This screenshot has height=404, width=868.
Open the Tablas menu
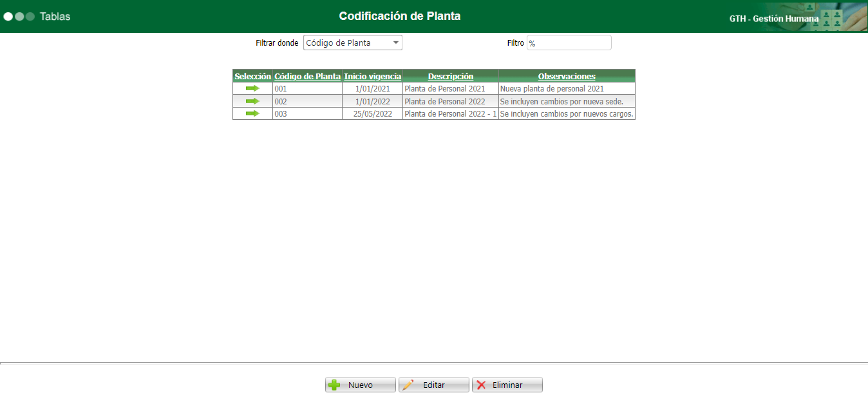tap(55, 17)
